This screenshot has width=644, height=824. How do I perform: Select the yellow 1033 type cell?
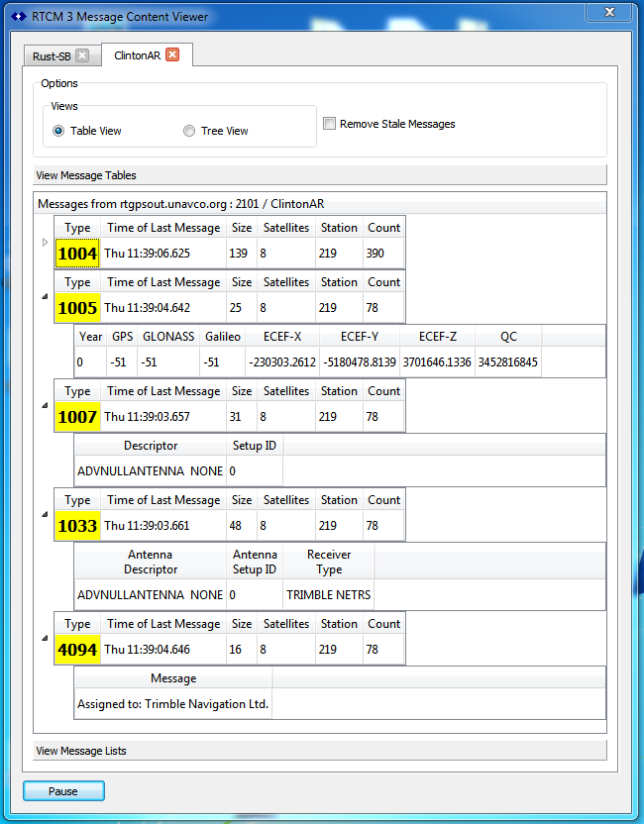tap(77, 526)
